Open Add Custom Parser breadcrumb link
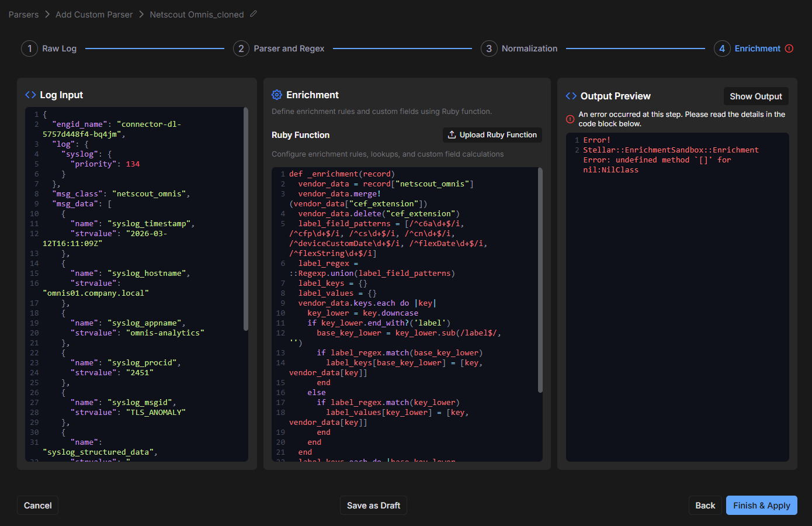The height and width of the screenshot is (526, 812). coord(94,15)
